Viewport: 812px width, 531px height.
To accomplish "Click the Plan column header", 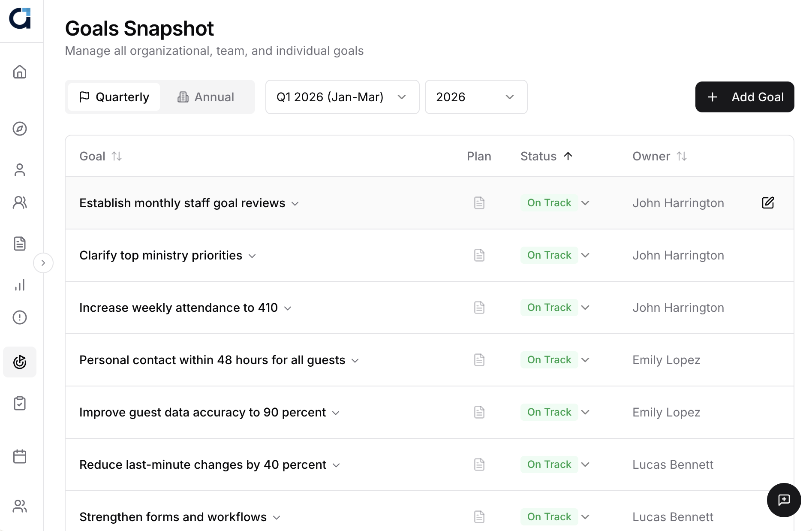I will (479, 156).
